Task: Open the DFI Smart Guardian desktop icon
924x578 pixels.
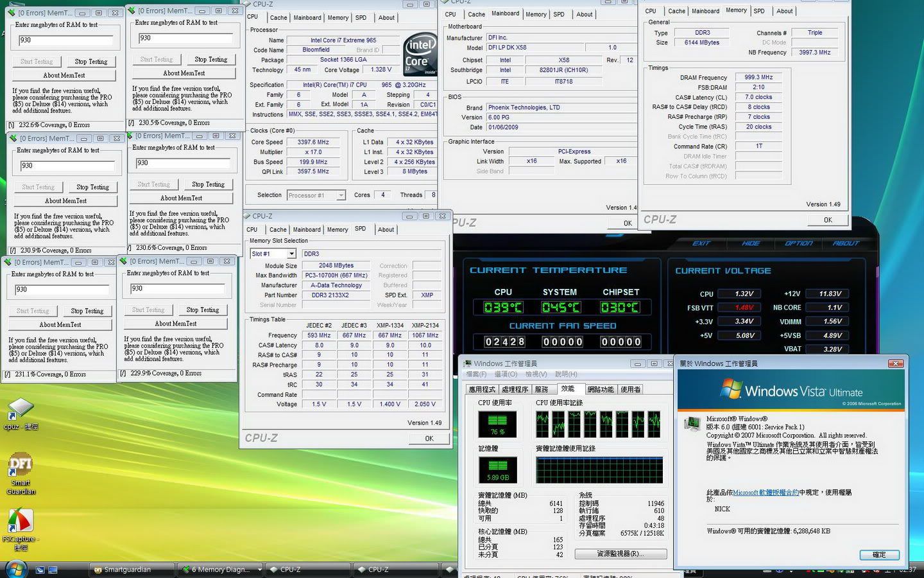Action: point(21,474)
